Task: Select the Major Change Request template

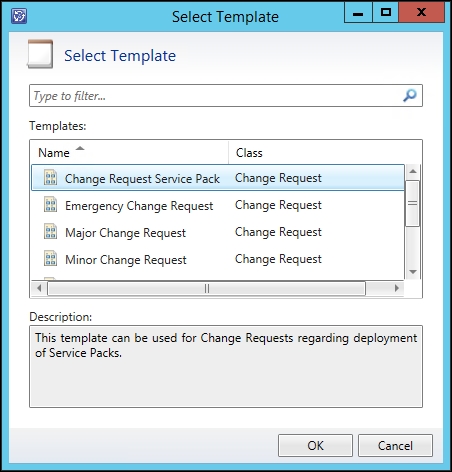Action: 218,232
